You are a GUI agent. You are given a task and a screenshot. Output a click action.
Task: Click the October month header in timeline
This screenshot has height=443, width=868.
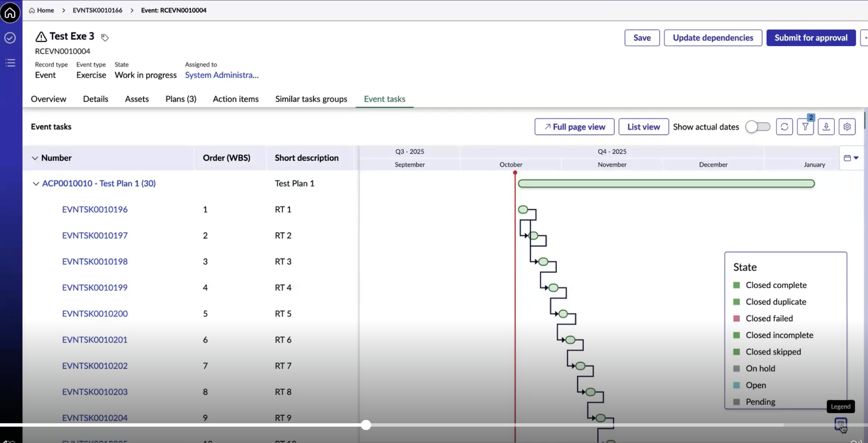click(511, 164)
